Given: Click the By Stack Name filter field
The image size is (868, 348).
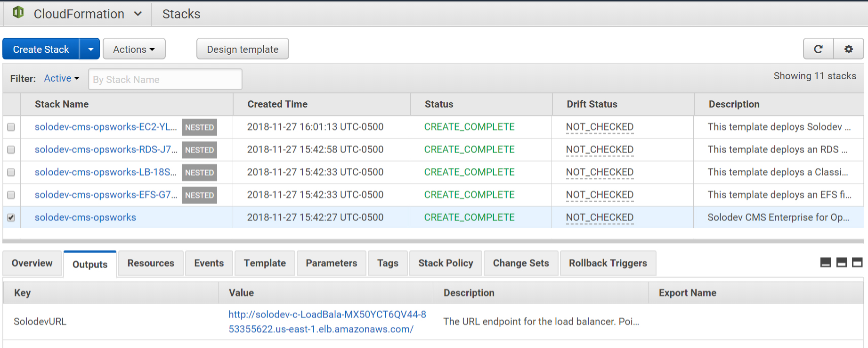Looking at the screenshot, I should click(165, 79).
